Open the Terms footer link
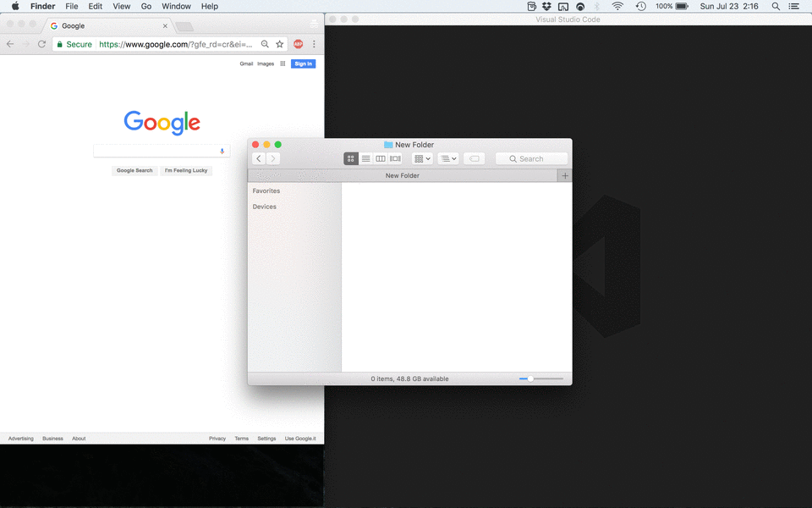 click(x=241, y=439)
